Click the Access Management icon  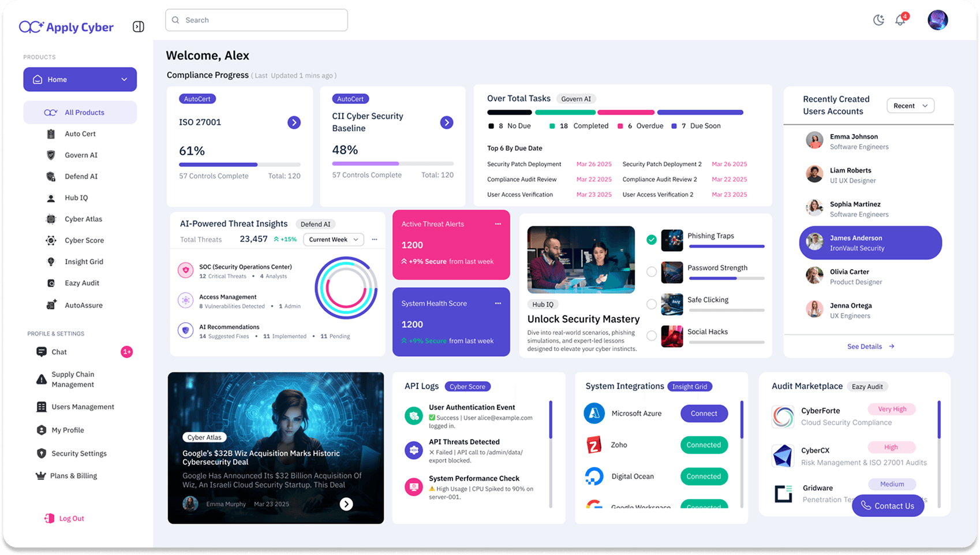186,300
